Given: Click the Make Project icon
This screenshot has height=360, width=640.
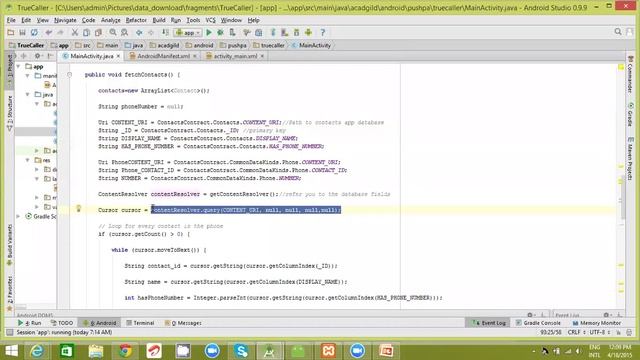Looking at the screenshot, I should coord(165,32).
